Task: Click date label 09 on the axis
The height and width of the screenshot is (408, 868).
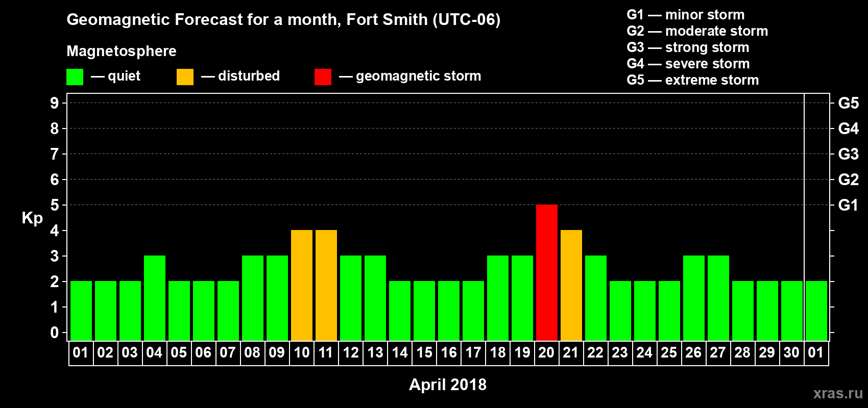Action: tap(277, 352)
